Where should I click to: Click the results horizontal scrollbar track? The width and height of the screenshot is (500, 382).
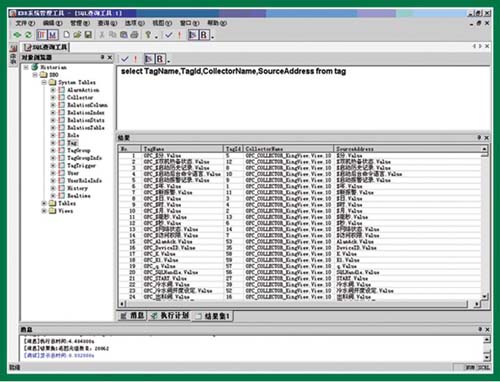pyautogui.click(x=297, y=304)
